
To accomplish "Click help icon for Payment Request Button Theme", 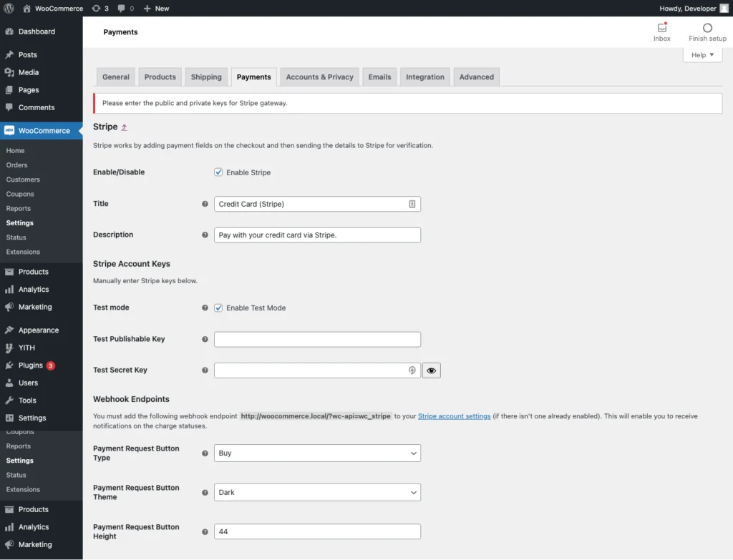I will [x=205, y=493].
